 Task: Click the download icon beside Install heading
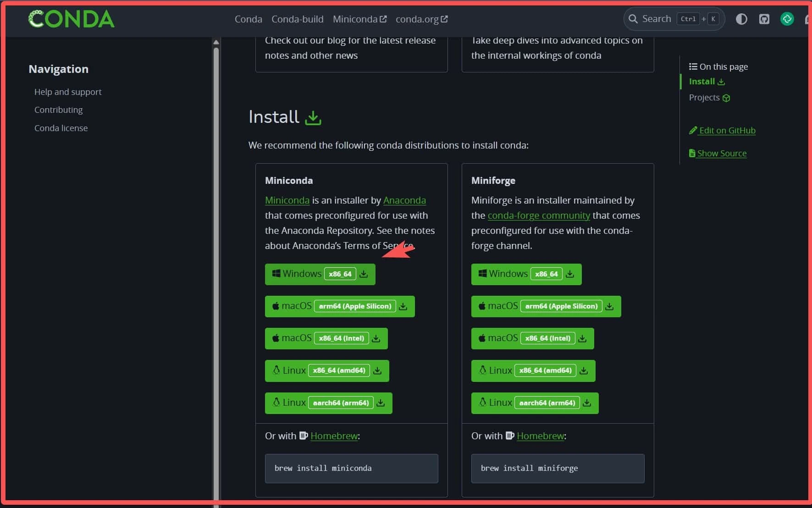point(313,117)
